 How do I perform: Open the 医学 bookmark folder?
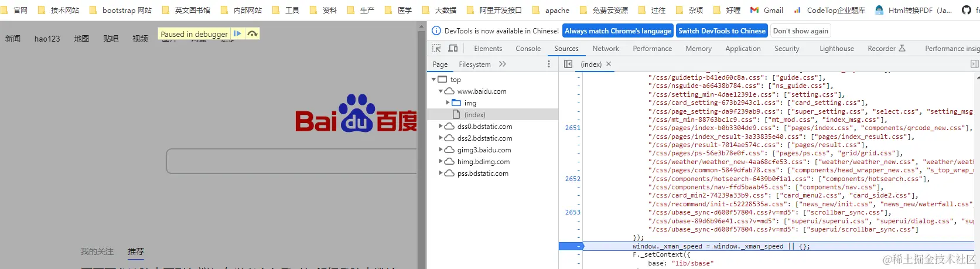click(x=398, y=10)
